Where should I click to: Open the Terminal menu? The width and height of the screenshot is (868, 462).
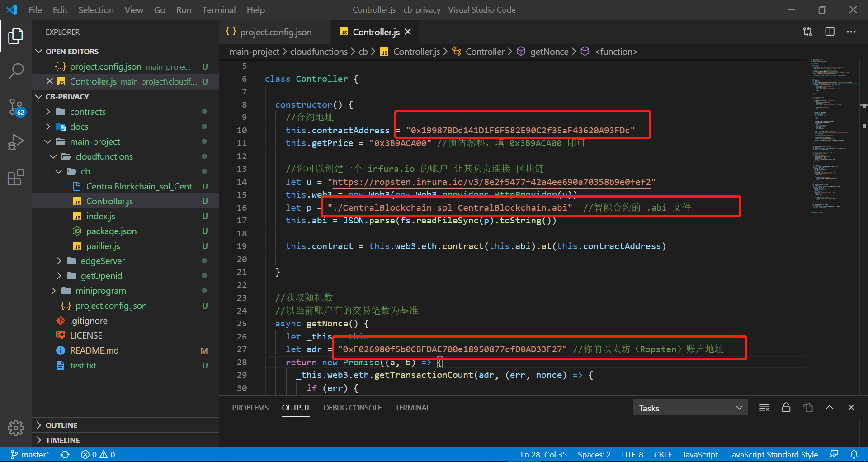[219, 9]
